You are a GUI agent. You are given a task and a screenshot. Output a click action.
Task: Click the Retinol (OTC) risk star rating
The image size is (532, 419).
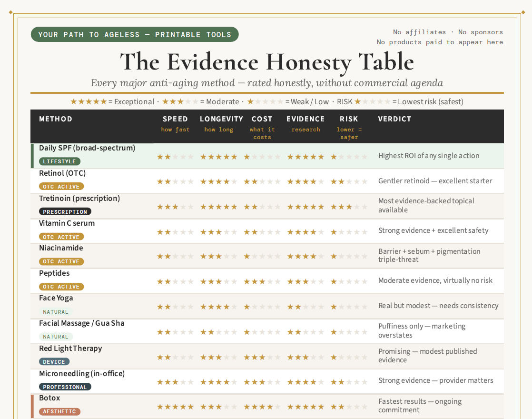point(349,182)
